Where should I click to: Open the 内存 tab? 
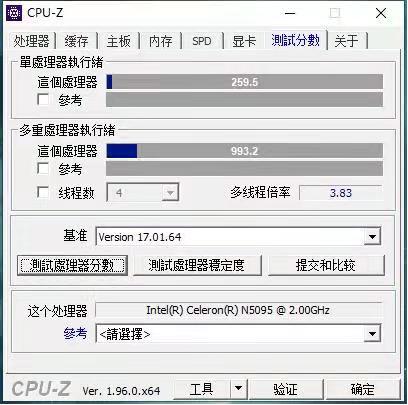160,41
